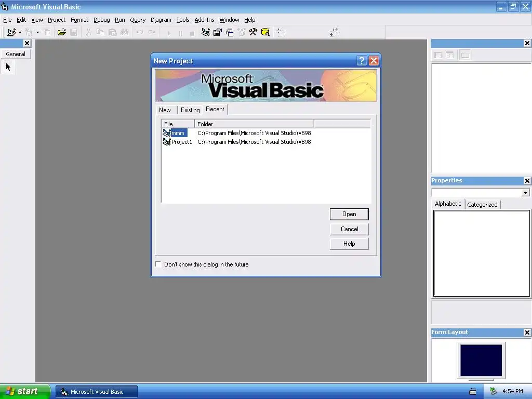Open the Edit menu

pos(21,20)
